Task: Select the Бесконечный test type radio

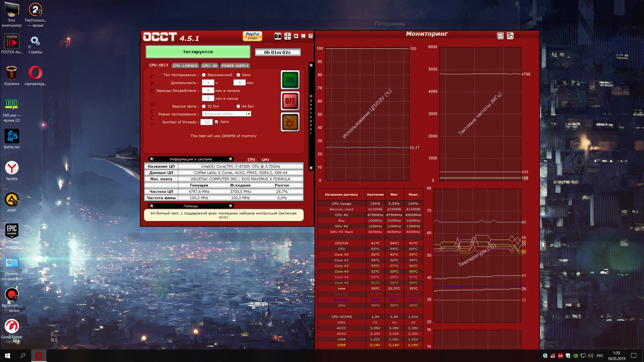Action: click(x=204, y=75)
